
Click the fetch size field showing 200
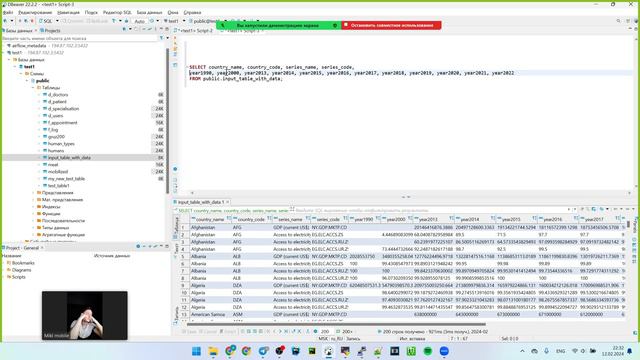(x=325, y=332)
